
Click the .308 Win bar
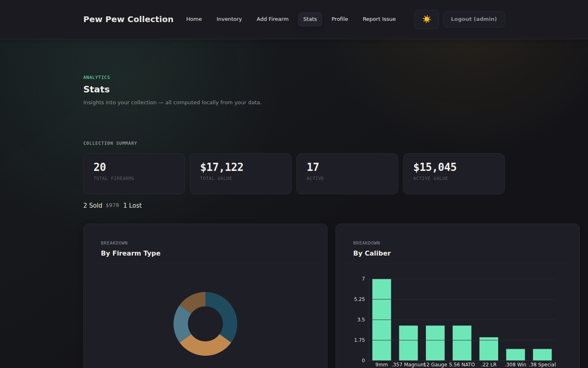(515, 355)
